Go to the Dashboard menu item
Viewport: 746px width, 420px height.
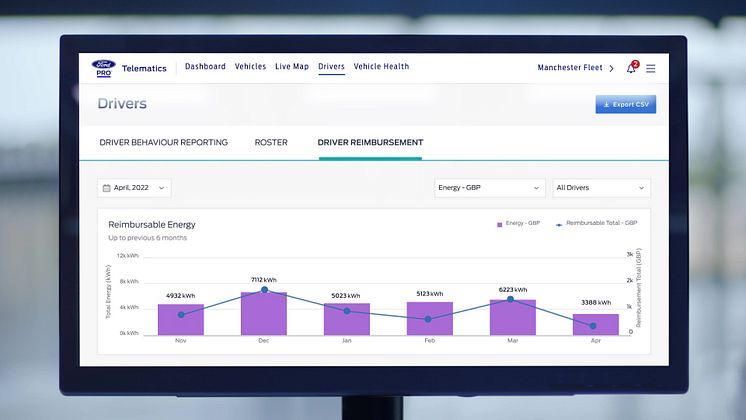click(205, 67)
